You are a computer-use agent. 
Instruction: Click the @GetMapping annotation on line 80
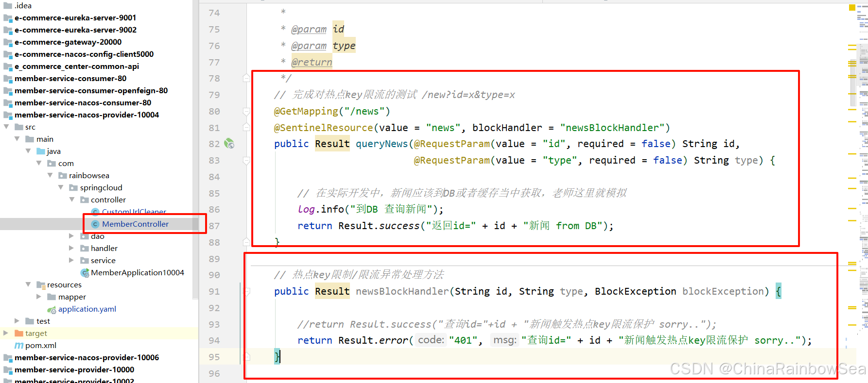click(306, 111)
